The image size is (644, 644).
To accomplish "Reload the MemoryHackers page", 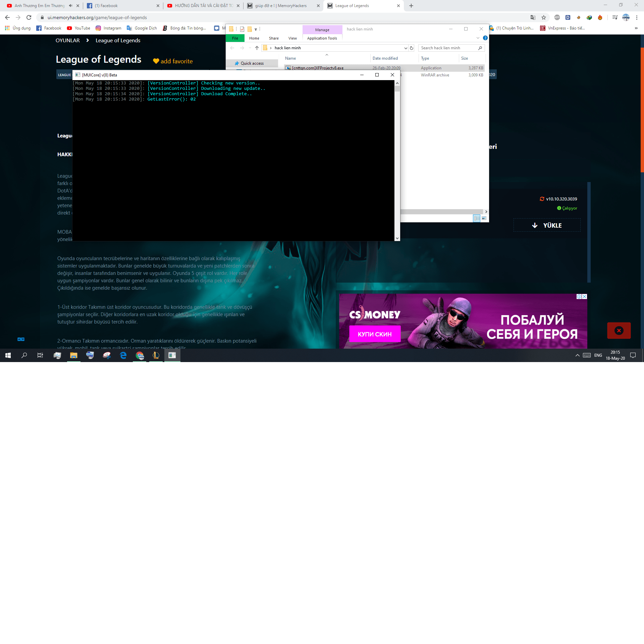I will pos(29,17).
